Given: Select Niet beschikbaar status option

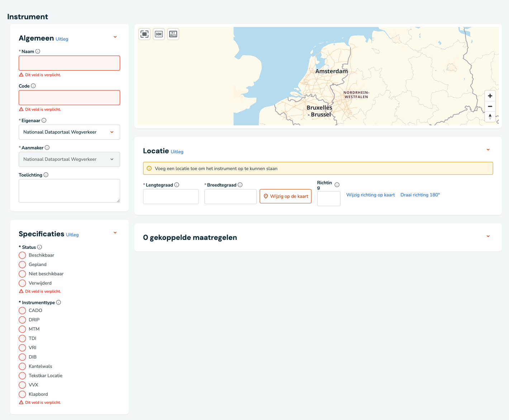Looking at the screenshot, I should [x=22, y=274].
